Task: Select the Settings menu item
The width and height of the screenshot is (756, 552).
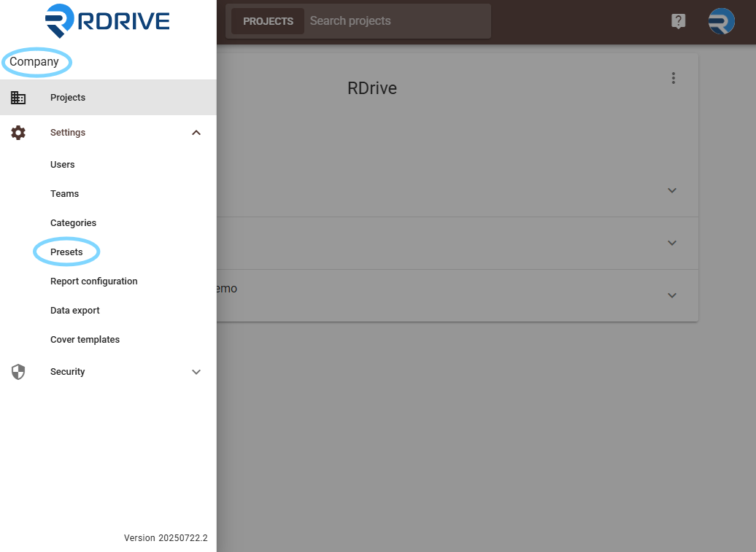Action: (108, 133)
